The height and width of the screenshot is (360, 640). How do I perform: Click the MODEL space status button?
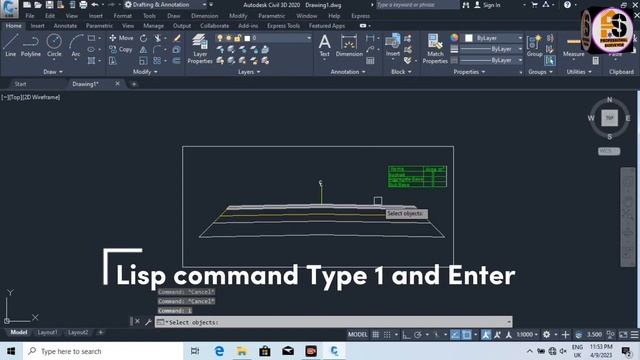[358, 335]
